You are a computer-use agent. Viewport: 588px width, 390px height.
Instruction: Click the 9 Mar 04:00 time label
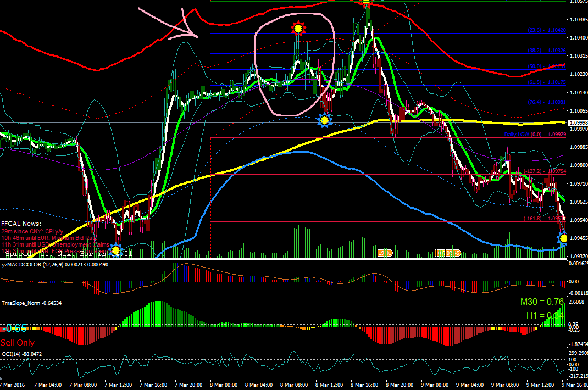(470, 385)
